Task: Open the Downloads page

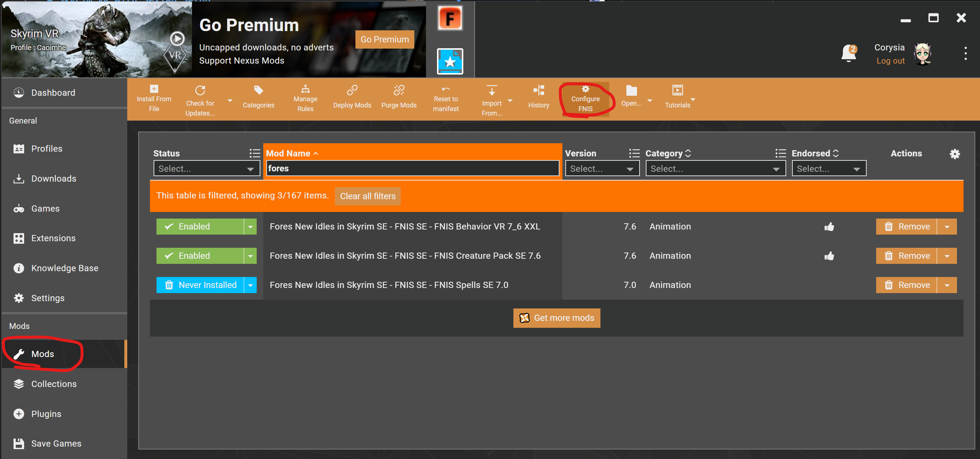Action: 64,179
